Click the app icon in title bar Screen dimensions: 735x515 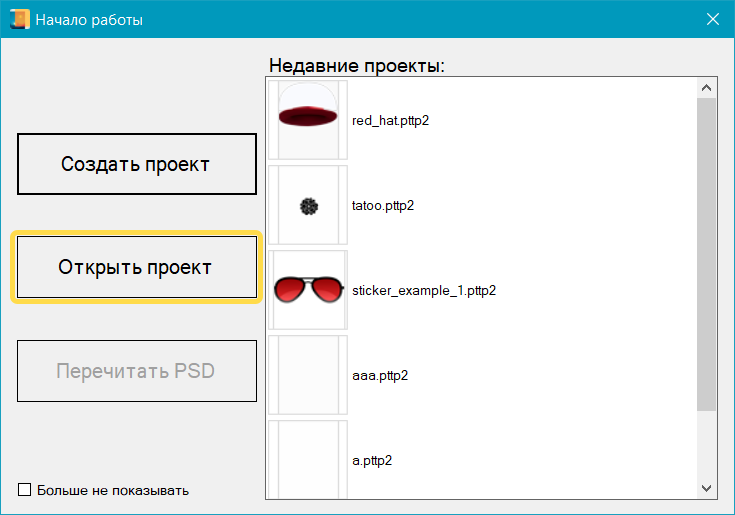point(19,19)
